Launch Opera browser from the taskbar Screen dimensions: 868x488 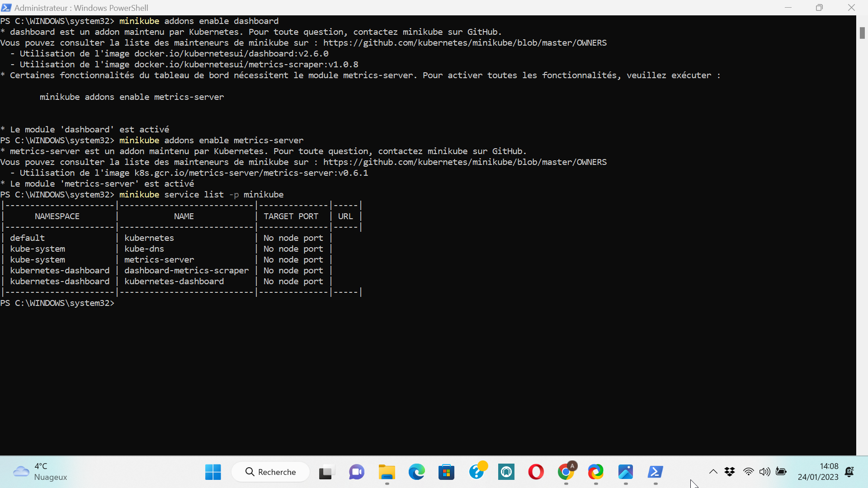536,472
